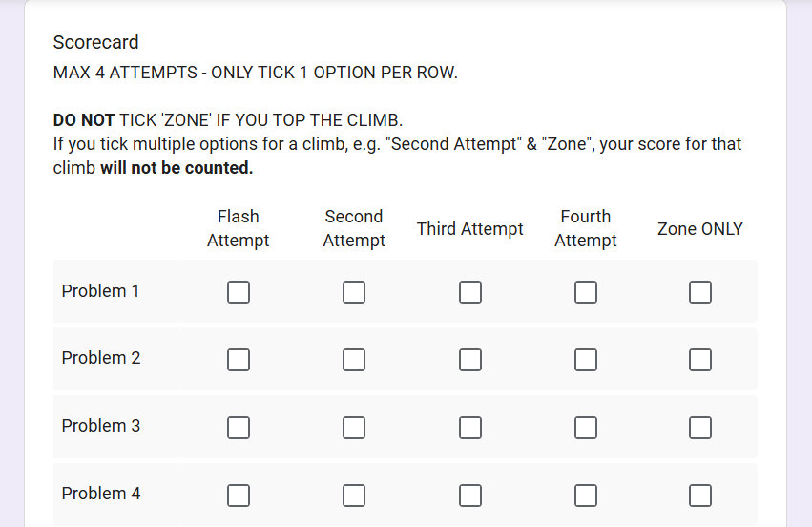Tick Third Attempt for Problem 4
This screenshot has height=527, width=812.
[x=470, y=495]
